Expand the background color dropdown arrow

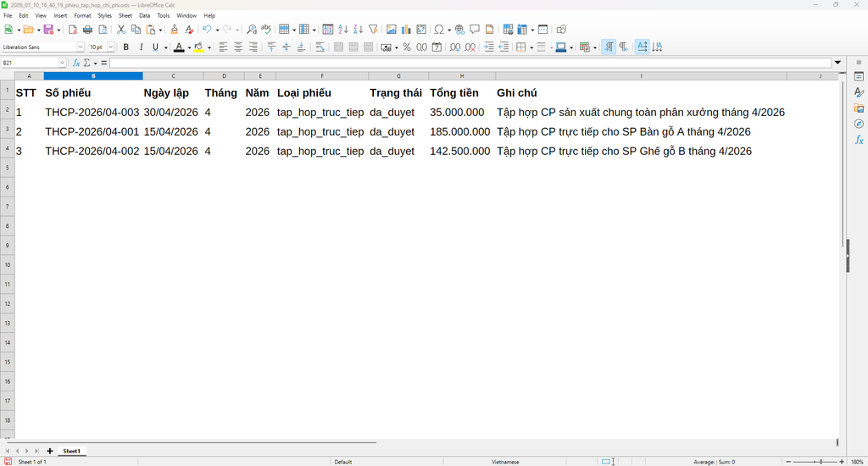point(209,47)
